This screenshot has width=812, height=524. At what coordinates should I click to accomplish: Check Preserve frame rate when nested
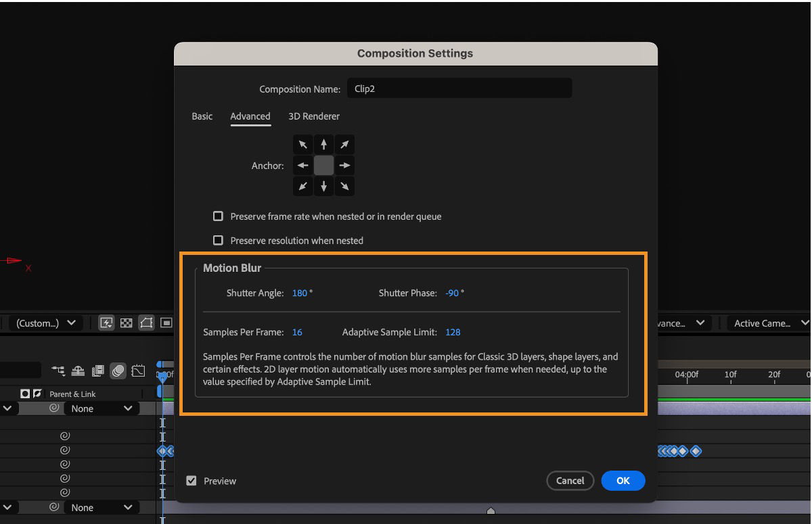click(218, 216)
